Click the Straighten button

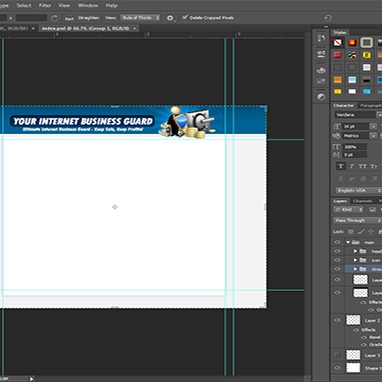(x=88, y=18)
